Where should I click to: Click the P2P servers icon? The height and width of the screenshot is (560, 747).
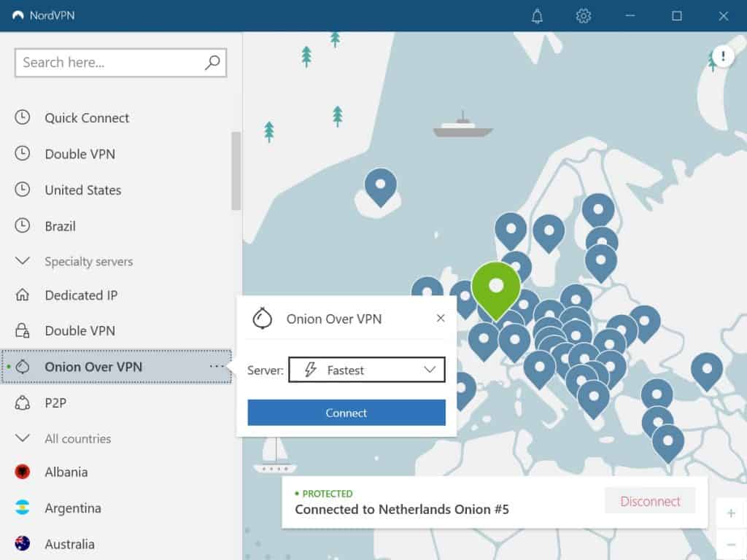23,402
